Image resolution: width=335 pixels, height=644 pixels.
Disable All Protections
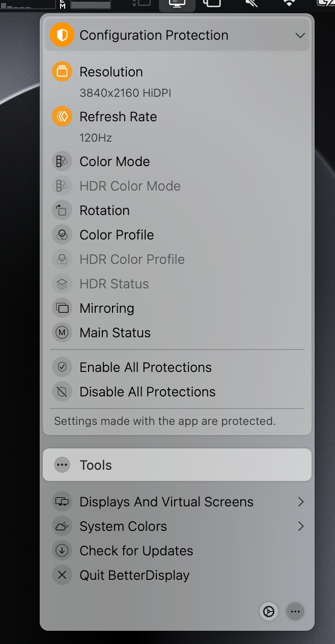point(146,391)
